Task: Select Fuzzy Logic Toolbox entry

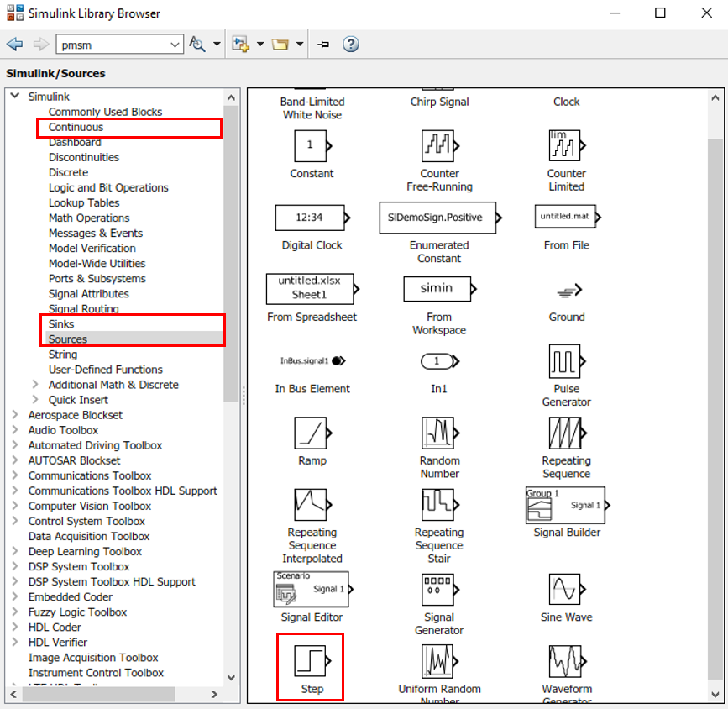Action: [x=77, y=612]
